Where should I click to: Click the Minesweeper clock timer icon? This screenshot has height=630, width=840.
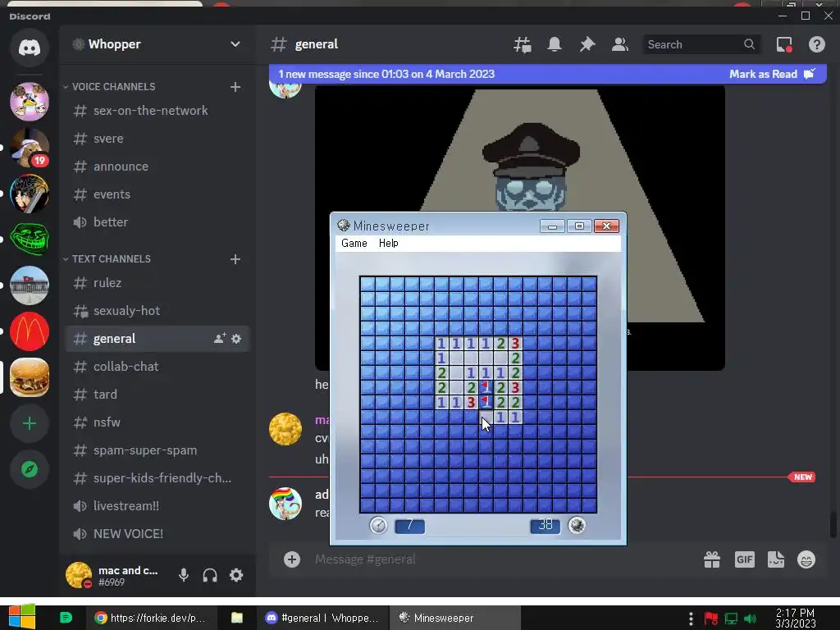click(378, 526)
